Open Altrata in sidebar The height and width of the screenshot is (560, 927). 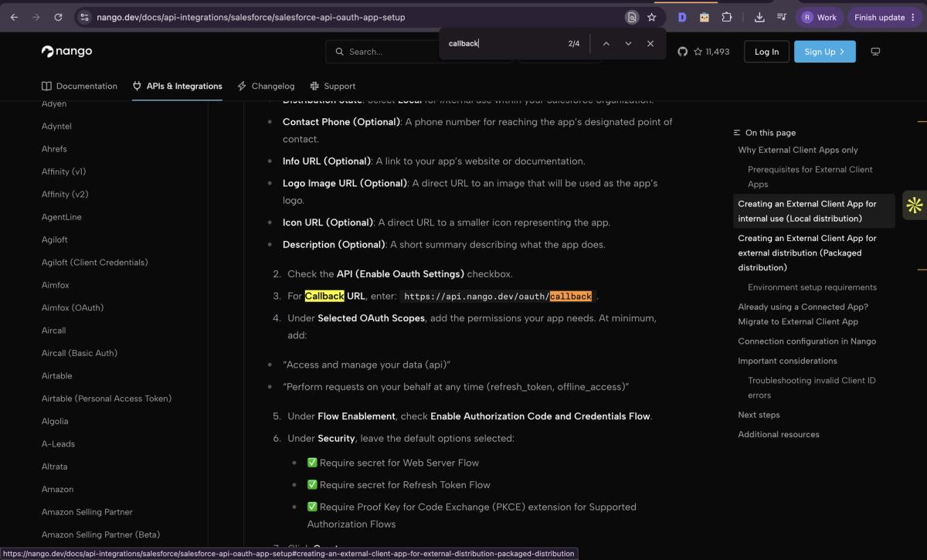click(54, 467)
